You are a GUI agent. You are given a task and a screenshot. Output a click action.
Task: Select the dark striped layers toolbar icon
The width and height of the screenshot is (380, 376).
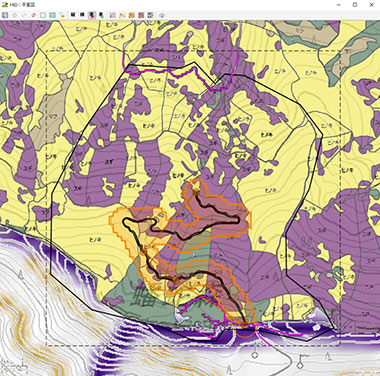coord(150,15)
